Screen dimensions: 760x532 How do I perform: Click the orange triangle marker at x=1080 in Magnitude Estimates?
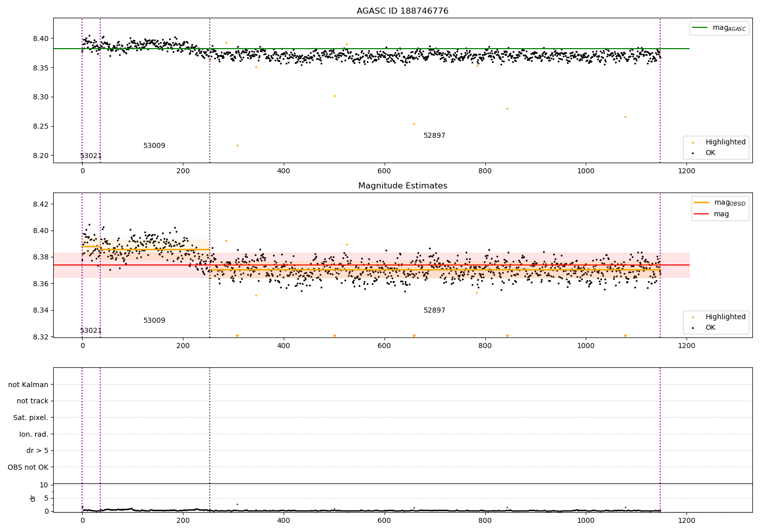tap(625, 336)
